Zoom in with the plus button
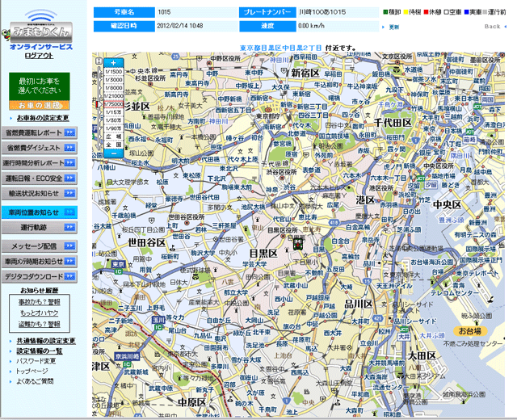517x420 pixels. 113,63
